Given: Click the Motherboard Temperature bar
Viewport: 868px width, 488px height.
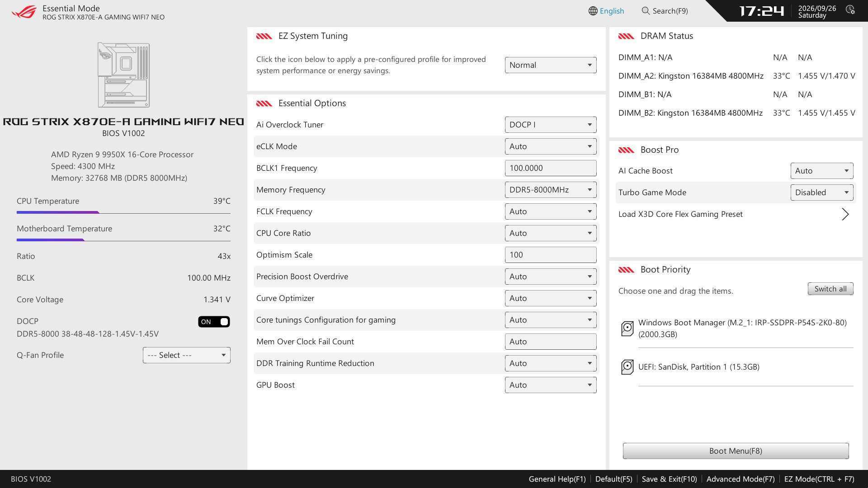Looking at the screenshot, I should (x=123, y=240).
